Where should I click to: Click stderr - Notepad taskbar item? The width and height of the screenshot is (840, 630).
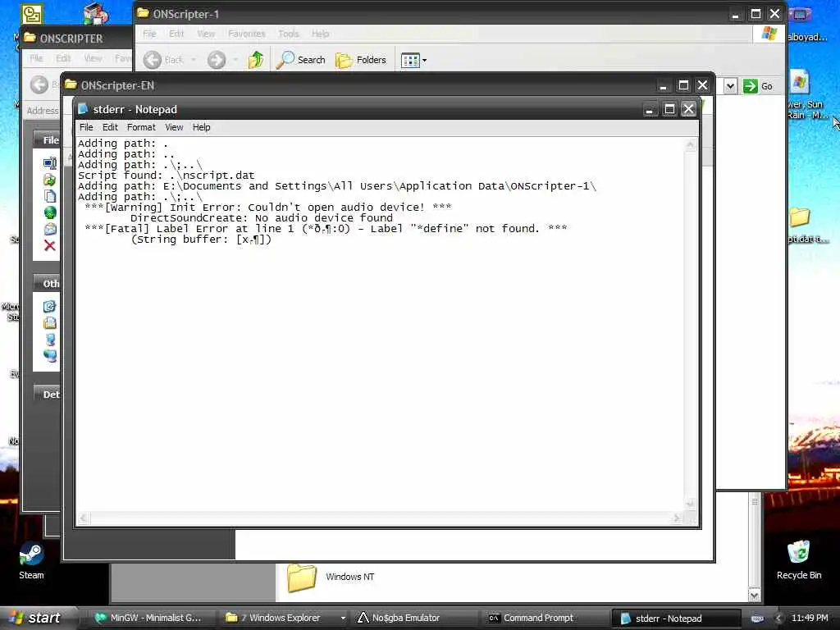676,619
